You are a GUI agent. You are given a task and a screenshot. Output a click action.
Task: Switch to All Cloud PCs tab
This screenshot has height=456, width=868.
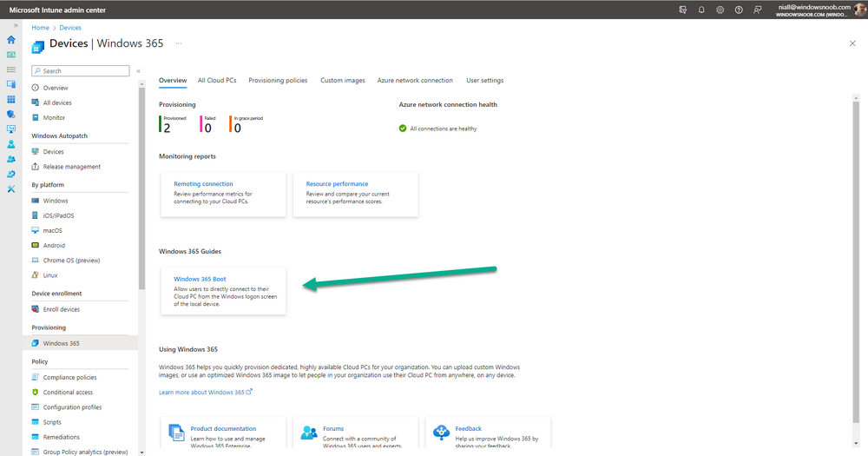coord(217,80)
